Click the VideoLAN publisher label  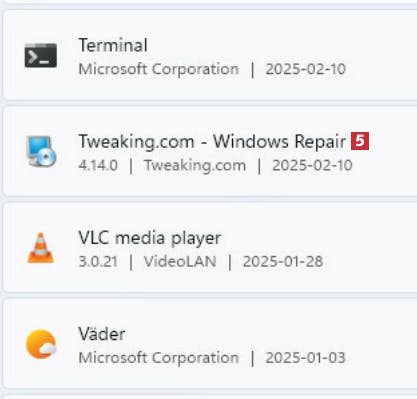pos(180,262)
